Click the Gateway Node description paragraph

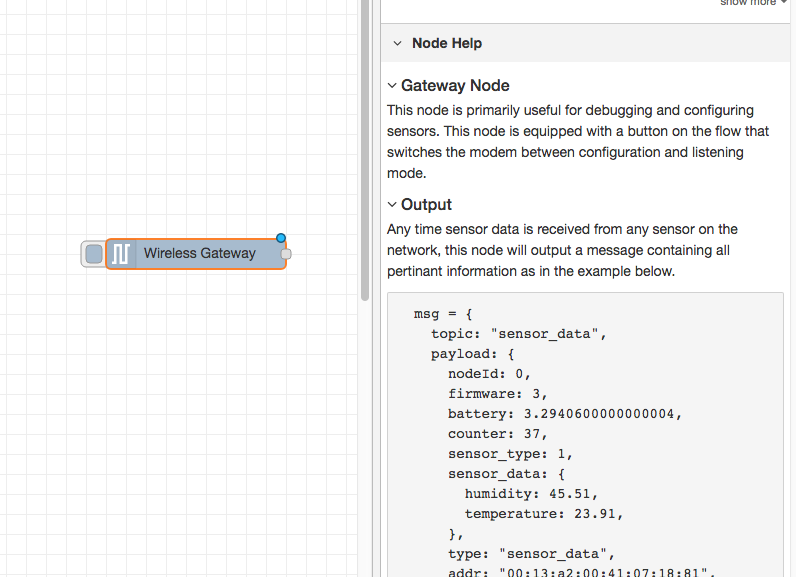tap(570, 141)
